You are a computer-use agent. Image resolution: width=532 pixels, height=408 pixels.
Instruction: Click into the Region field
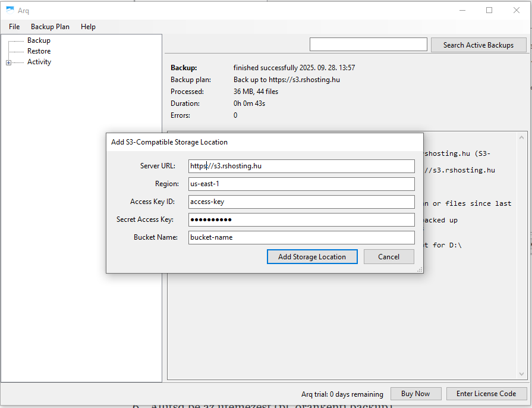click(301, 184)
